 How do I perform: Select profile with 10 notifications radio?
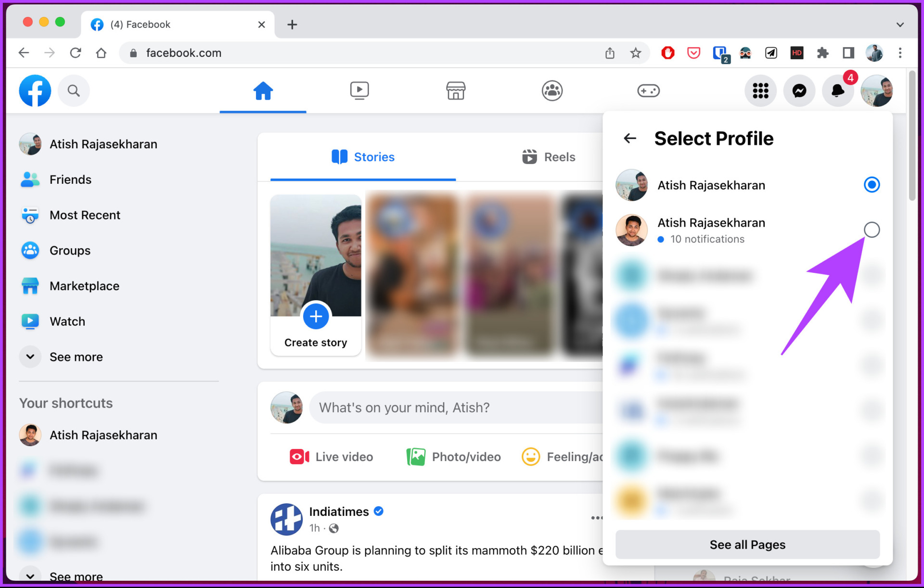[x=872, y=230]
